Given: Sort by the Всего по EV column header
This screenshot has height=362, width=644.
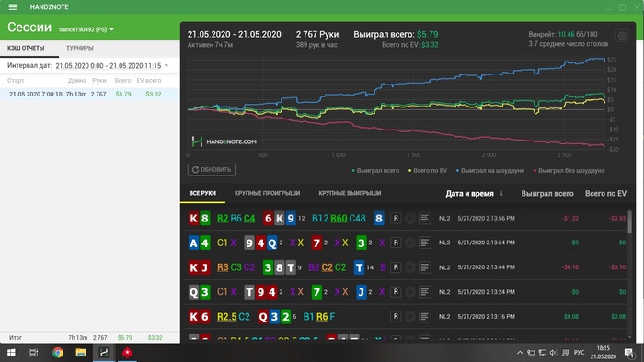Looking at the screenshot, I should click(605, 194).
